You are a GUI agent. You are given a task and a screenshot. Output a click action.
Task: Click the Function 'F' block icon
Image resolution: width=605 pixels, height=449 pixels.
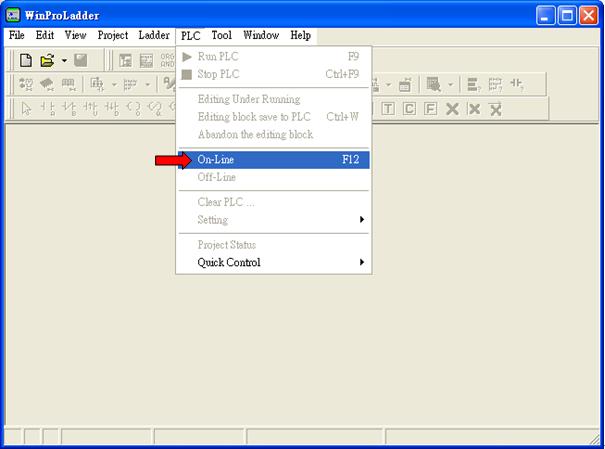click(430, 109)
